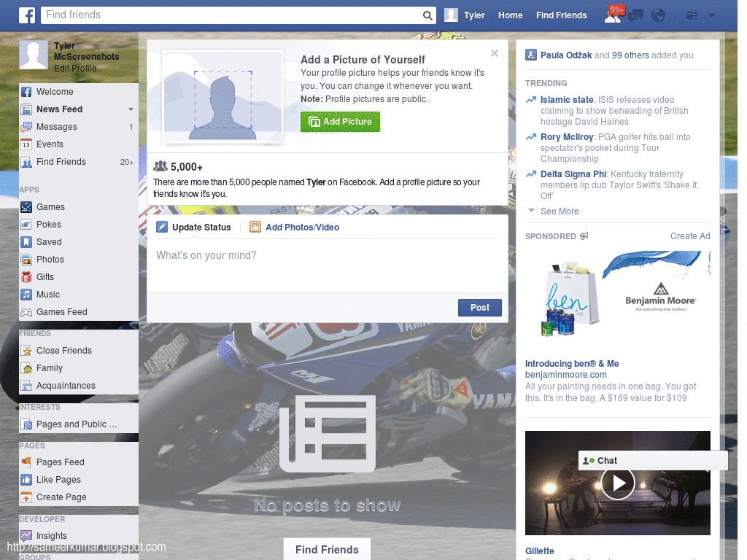Open Rory McIlroy trending topic
747x560 pixels.
pyautogui.click(x=567, y=136)
